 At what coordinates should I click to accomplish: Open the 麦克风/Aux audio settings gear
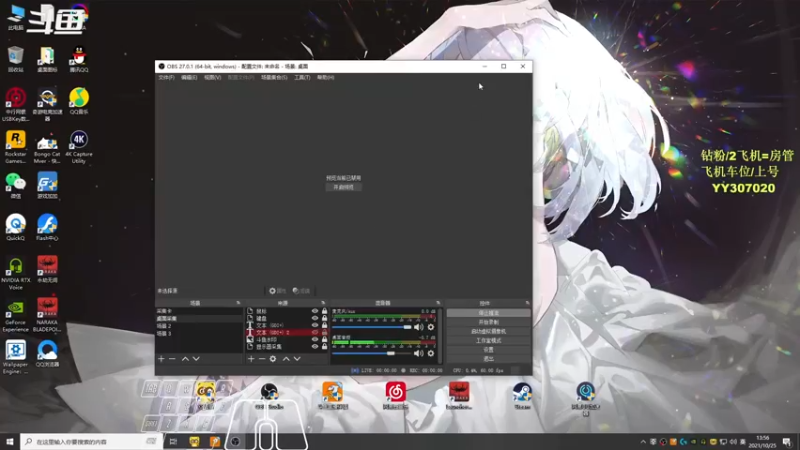point(431,327)
